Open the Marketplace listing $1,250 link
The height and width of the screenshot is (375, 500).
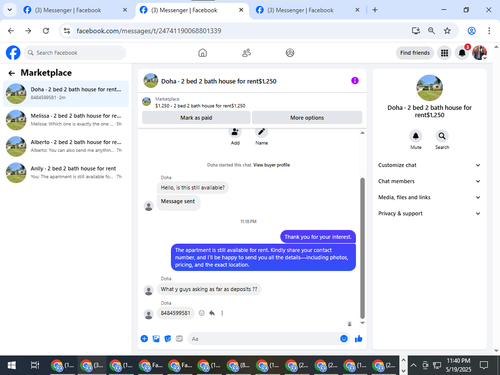click(x=200, y=106)
